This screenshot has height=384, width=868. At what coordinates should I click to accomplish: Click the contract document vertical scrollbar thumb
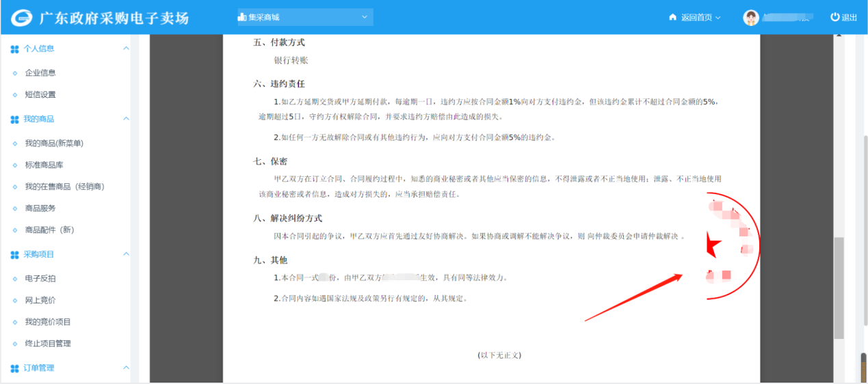tap(839, 288)
